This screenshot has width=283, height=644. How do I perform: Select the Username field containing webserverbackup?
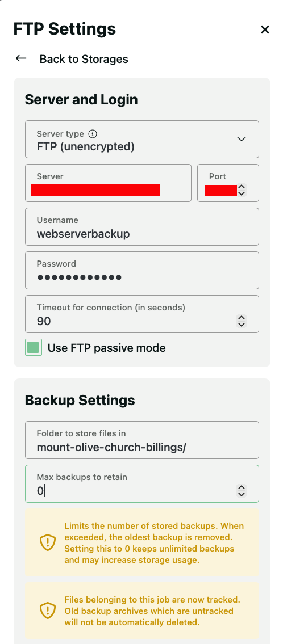(142, 227)
